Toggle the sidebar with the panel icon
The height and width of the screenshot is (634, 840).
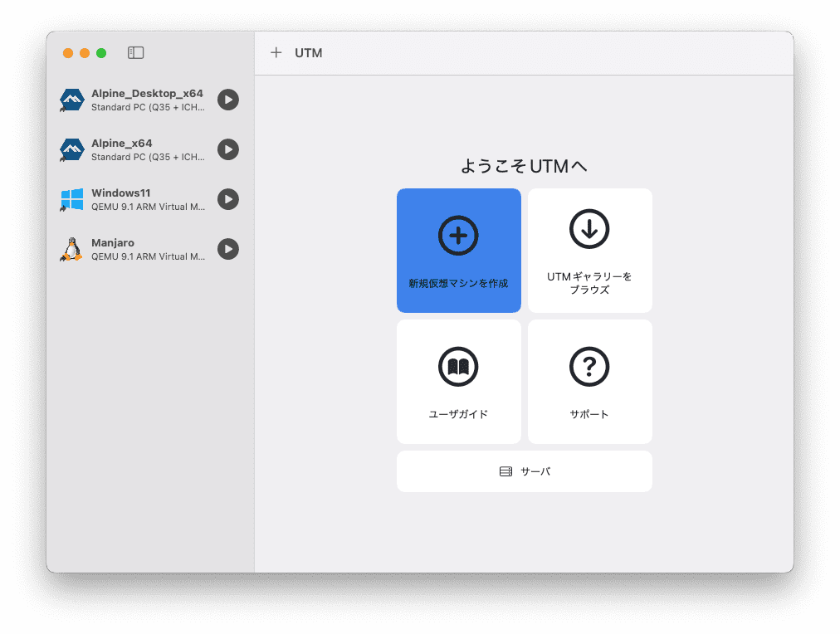coord(135,52)
